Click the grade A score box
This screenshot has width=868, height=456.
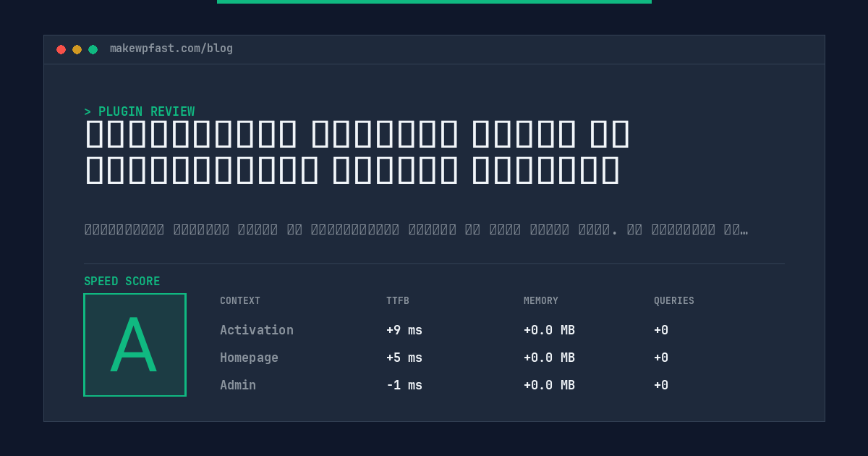click(135, 345)
